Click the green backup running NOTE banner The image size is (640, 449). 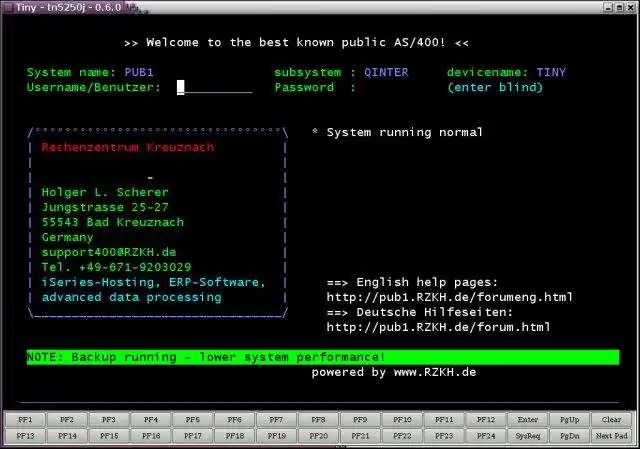tap(323, 357)
